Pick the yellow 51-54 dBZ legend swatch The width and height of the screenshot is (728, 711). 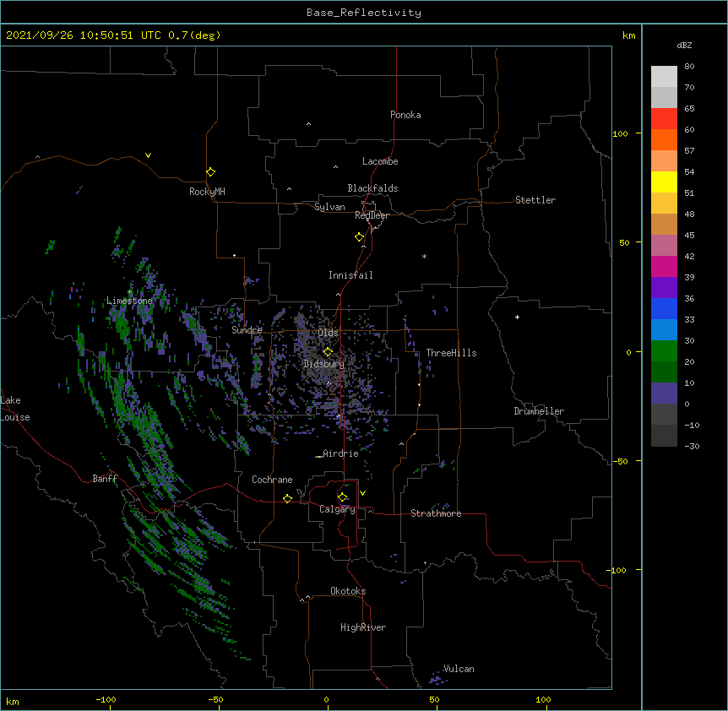pyautogui.click(x=664, y=182)
